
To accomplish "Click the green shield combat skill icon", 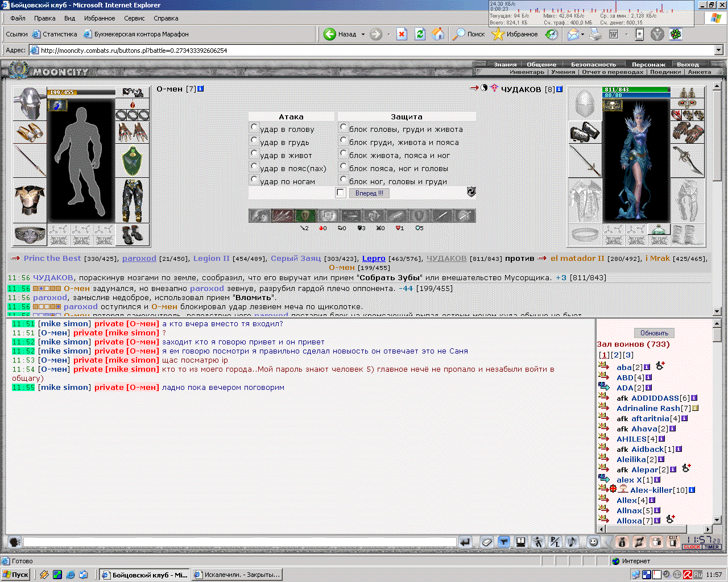I will pos(305,216).
